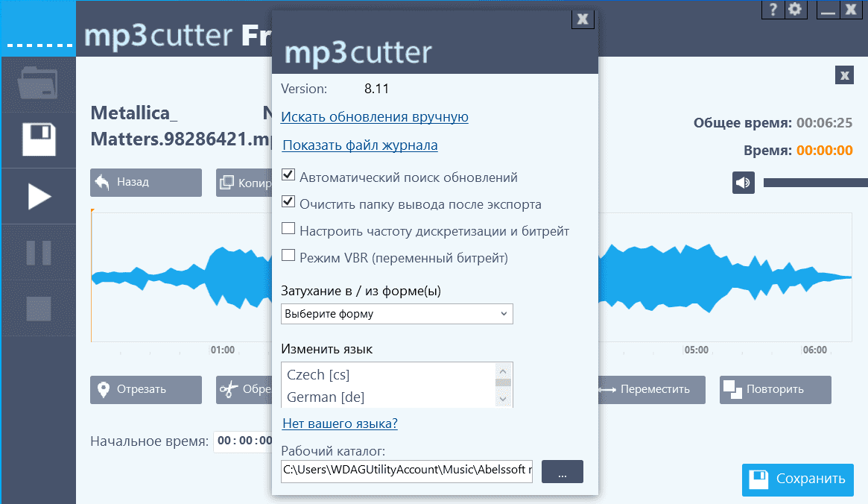
Task: Click the 01:00 timeline label
Action: 223,350
